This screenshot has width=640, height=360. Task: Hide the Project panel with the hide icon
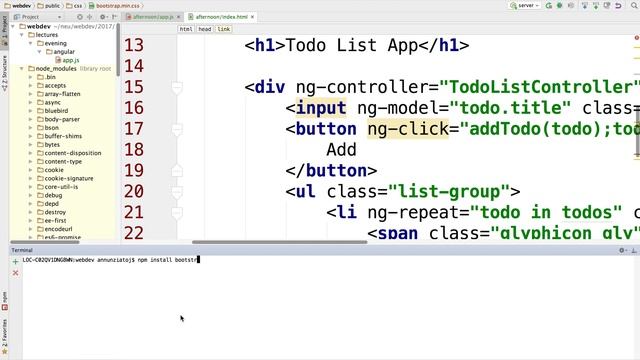click(x=114, y=17)
